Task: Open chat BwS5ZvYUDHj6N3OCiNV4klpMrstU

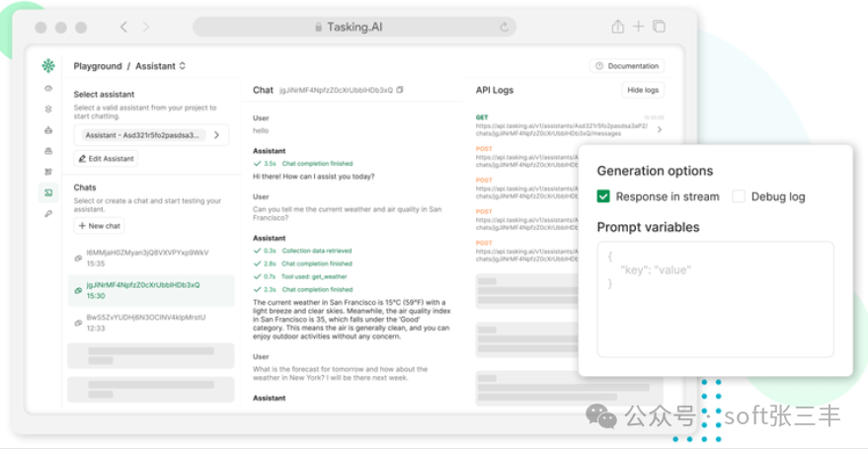Action: click(x=151, y=323)
